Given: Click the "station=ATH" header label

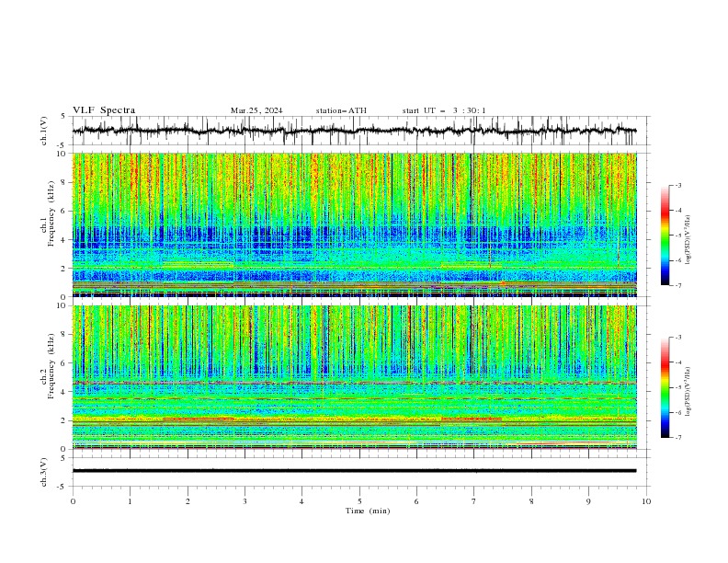Looking at the screenshot, I should point(341,110).
